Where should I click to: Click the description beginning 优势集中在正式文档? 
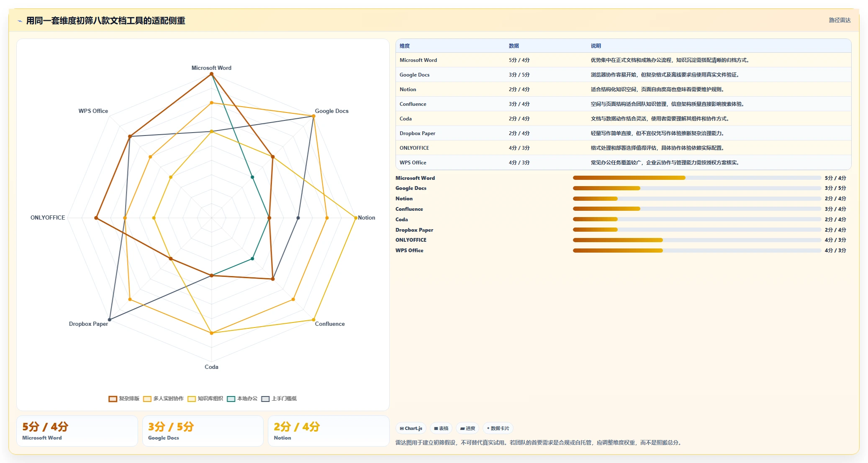(670, 60)
